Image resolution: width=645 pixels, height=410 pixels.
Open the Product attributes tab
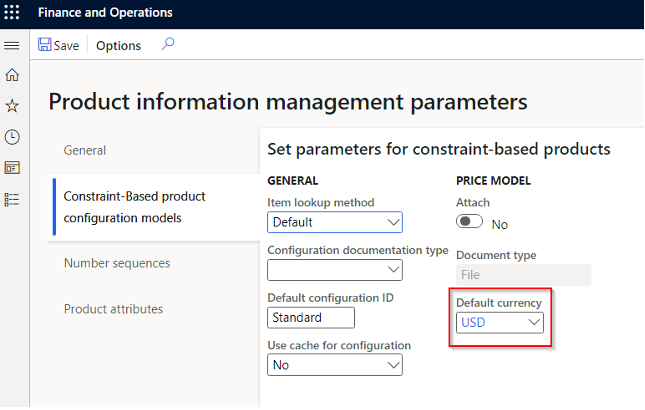click(113, 309)
